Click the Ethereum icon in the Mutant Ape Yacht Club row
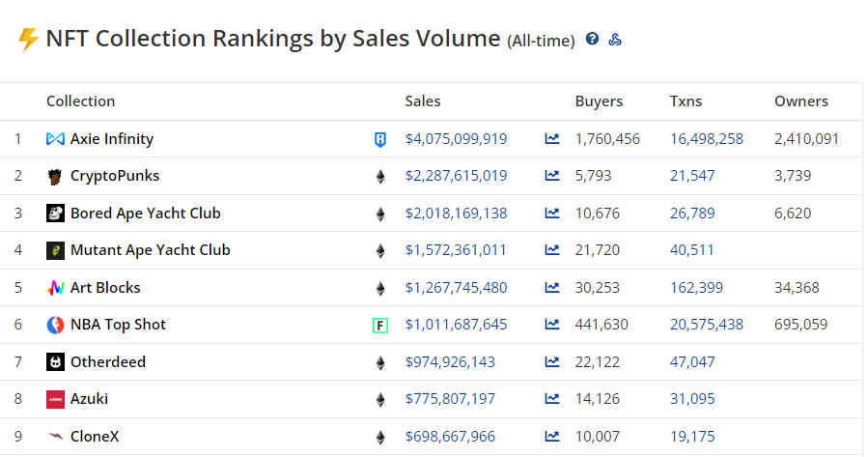 [x=380, y=251]
